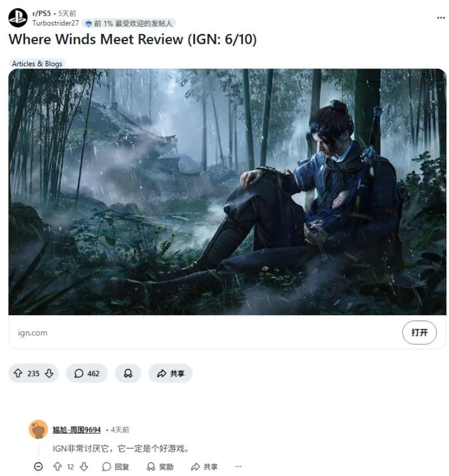Share the comment via 共享
This screenshot has width=449, height=476.
click(204, 467)
